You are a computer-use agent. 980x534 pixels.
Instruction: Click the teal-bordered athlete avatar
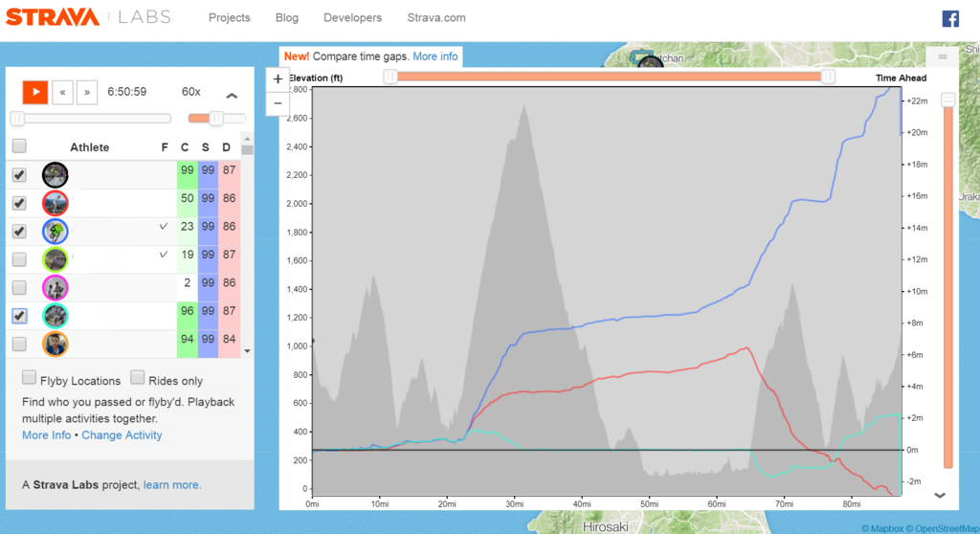coord(55,316)
